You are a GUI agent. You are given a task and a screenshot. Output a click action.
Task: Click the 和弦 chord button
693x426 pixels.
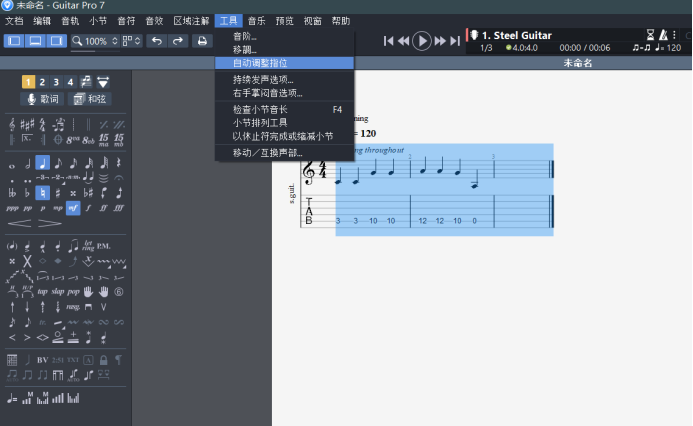(x=90, y=99)
